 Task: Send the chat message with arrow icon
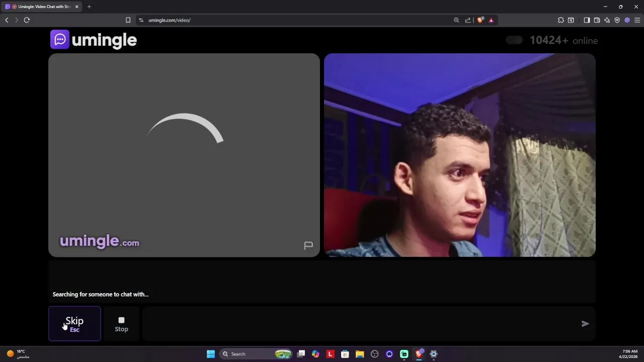pos(585,324)
